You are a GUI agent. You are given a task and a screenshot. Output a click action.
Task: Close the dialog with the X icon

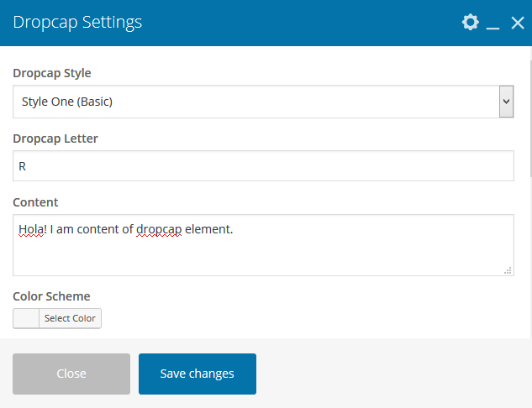[x=518, y=23]
